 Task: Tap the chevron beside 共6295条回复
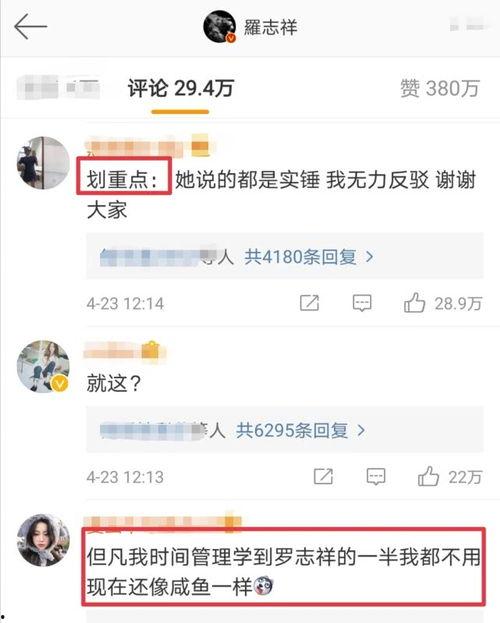361,430
